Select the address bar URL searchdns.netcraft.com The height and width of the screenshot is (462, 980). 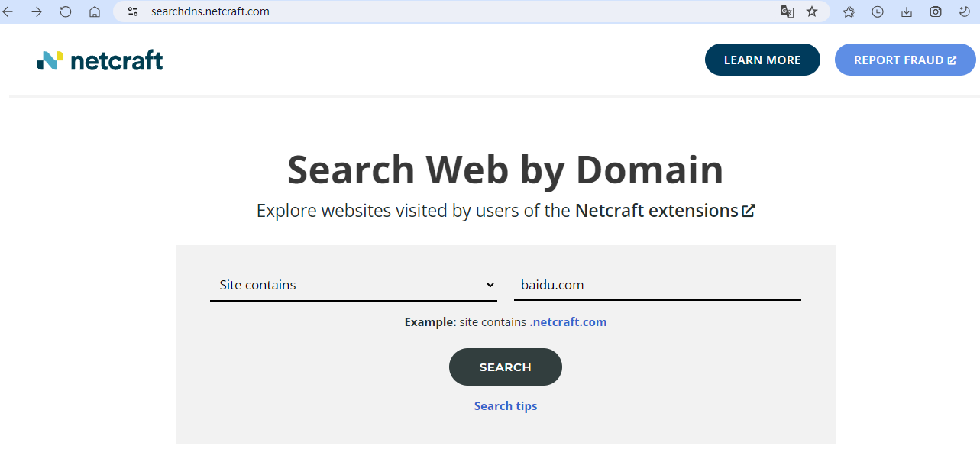(x=210, y=11)
